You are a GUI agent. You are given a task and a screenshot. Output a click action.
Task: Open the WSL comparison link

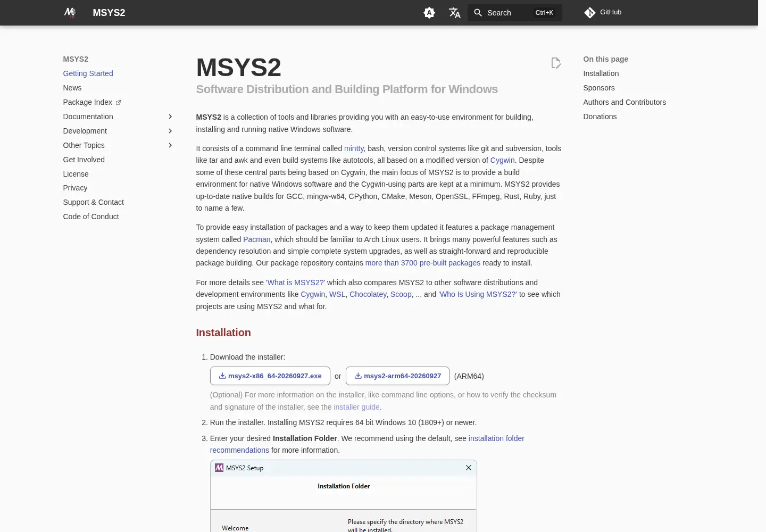click(x=337, y=294)
